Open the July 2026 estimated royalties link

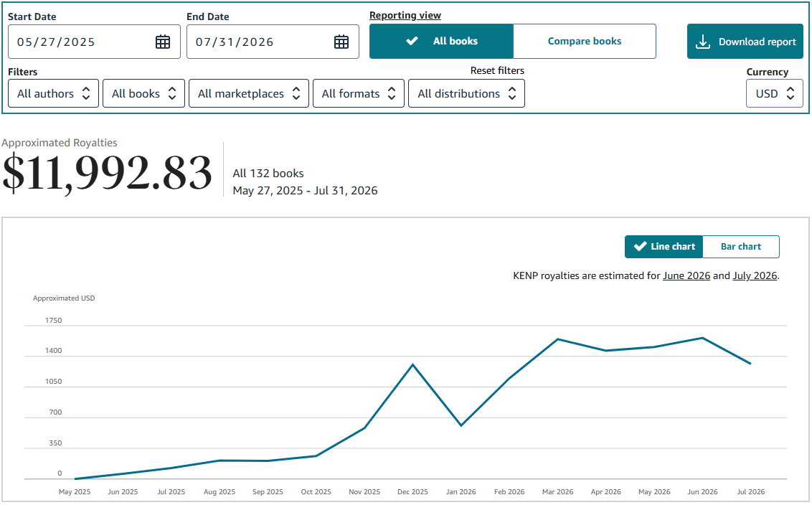tap(755, 276)
